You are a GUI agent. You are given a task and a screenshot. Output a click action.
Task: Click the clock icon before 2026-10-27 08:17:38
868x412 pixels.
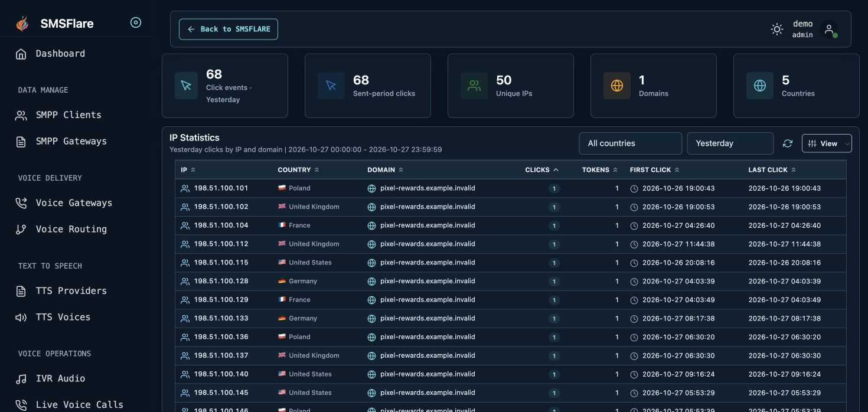click(x=634, y=319)
